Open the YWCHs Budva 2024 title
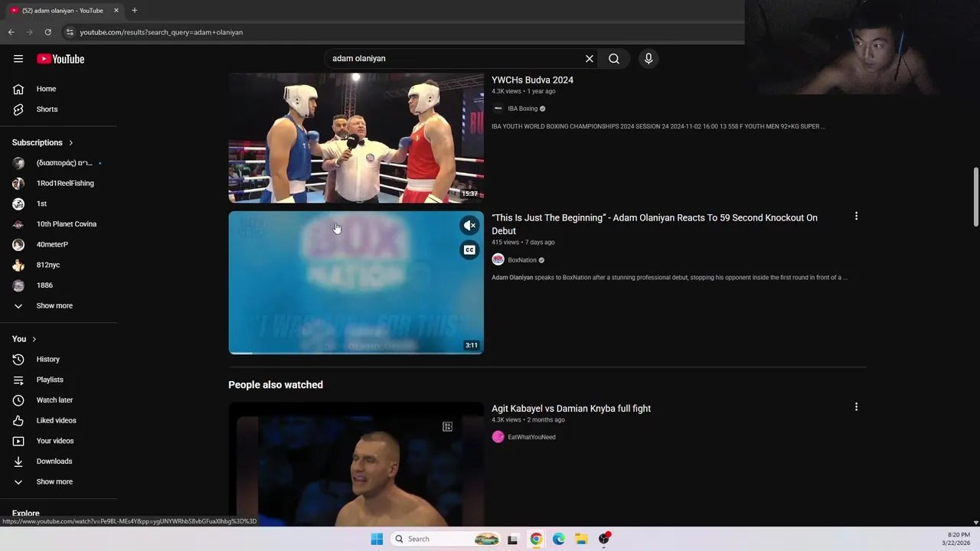Viewport: 980px width, 551px height. 532,80
